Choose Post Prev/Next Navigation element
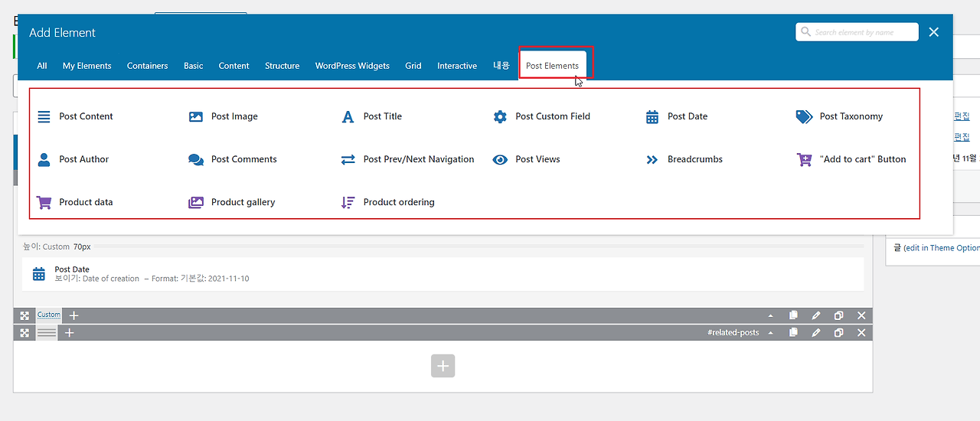 407,159
